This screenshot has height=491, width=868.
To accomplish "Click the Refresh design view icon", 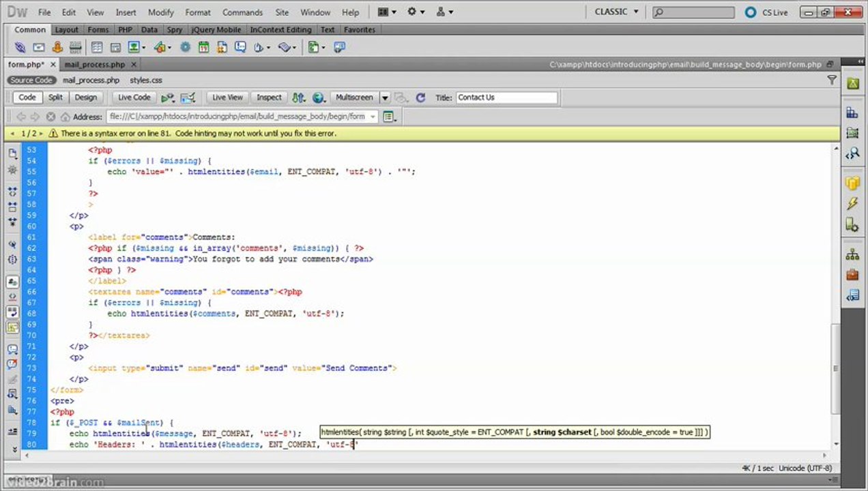I will (420, 98).
